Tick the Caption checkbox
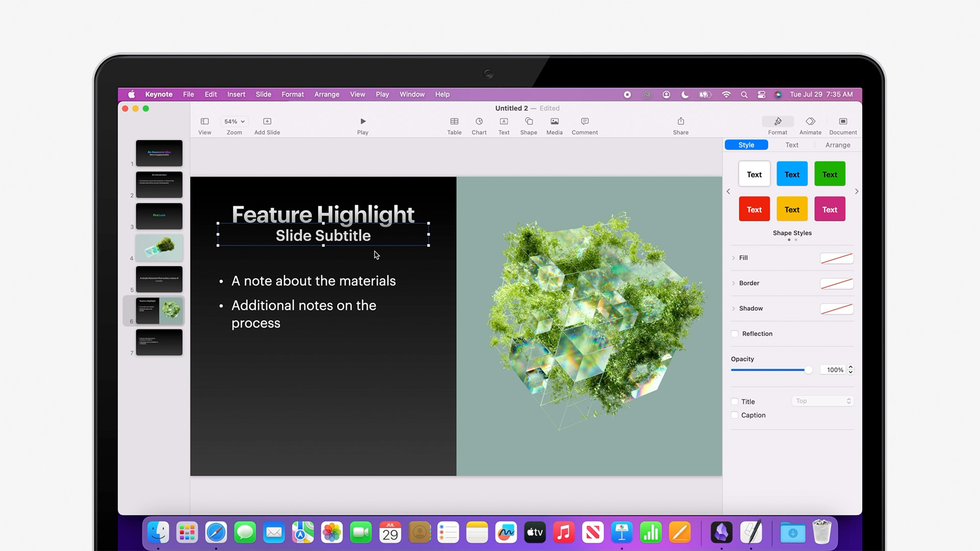 point(734,415)
